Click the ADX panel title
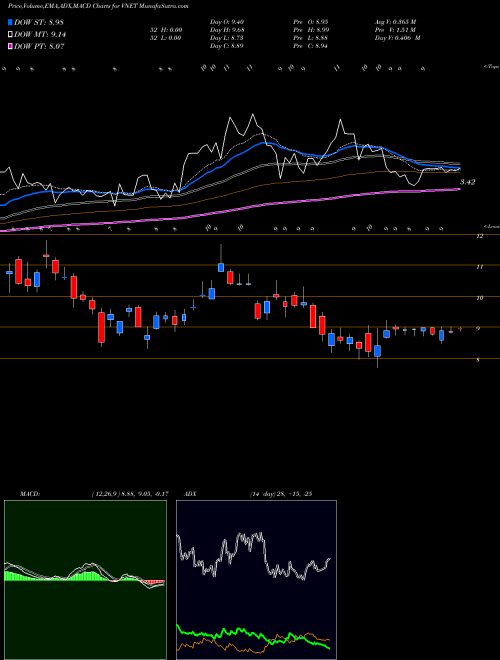 (x=191, y=494)
